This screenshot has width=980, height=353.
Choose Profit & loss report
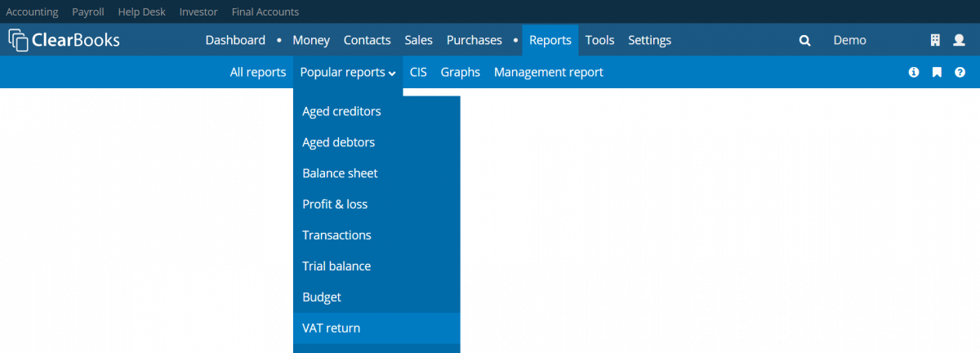pos(376,204)
